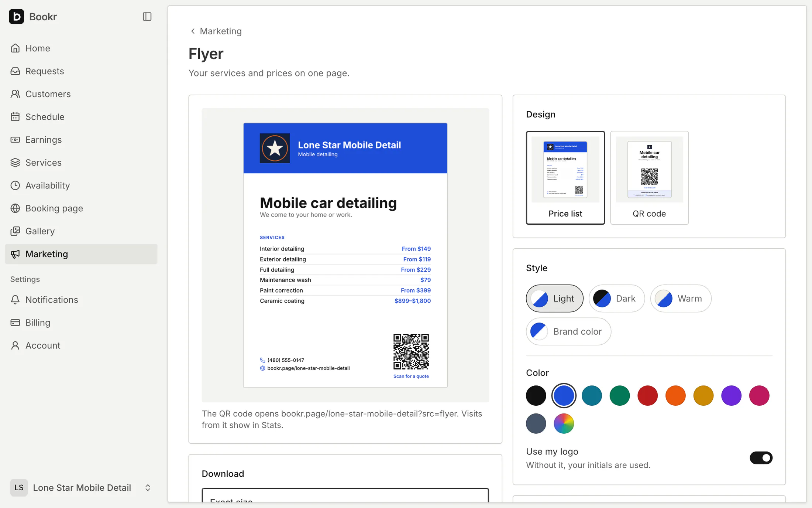The image size is (812, 508).
Task: Click the Bookr logo icon
Action: (x=16, y=17)
